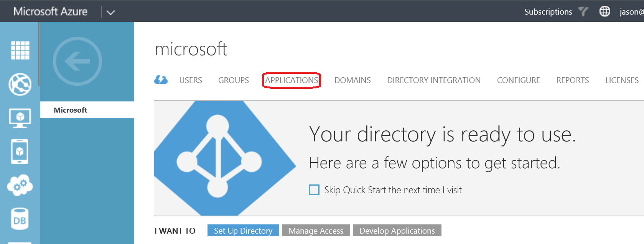Select the Microsoft directory in sidebar
This screenshot has width=644, height=244.
[x=87, y=110]
